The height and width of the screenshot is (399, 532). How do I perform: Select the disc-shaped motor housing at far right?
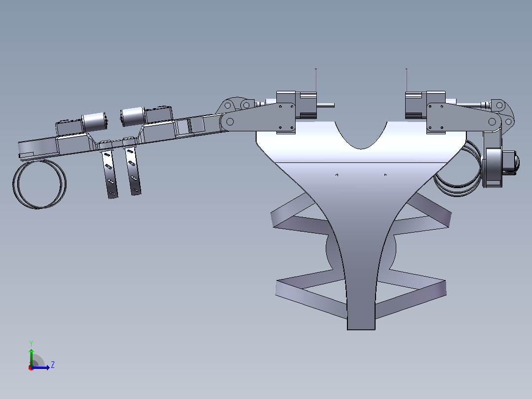(494, 167)
